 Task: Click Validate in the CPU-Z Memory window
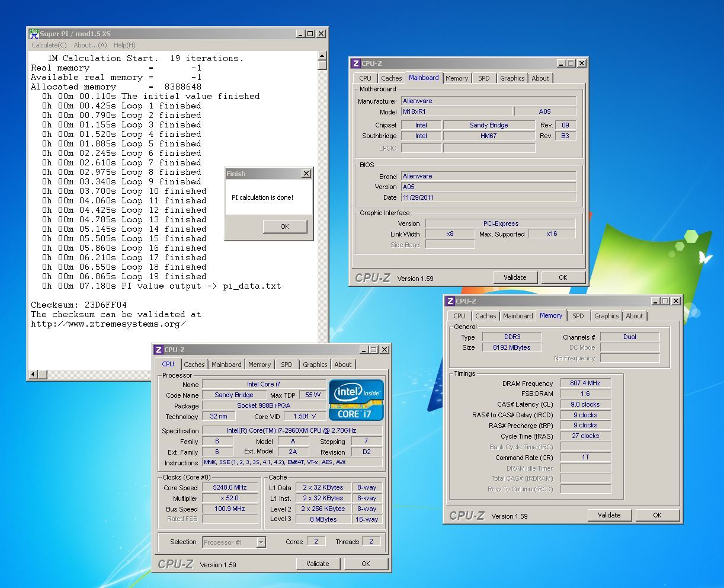[609, 515]
